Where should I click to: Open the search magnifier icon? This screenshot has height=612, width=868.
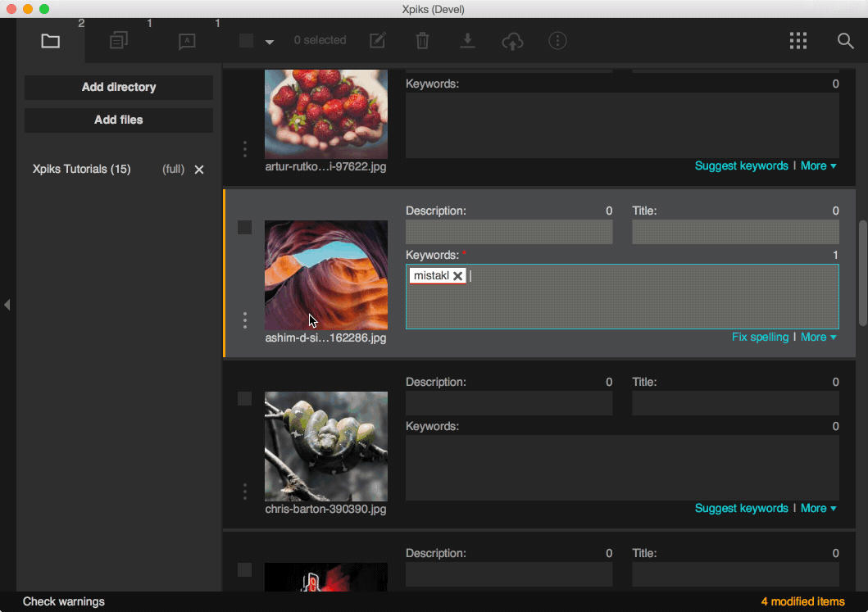tap(845, 40)
